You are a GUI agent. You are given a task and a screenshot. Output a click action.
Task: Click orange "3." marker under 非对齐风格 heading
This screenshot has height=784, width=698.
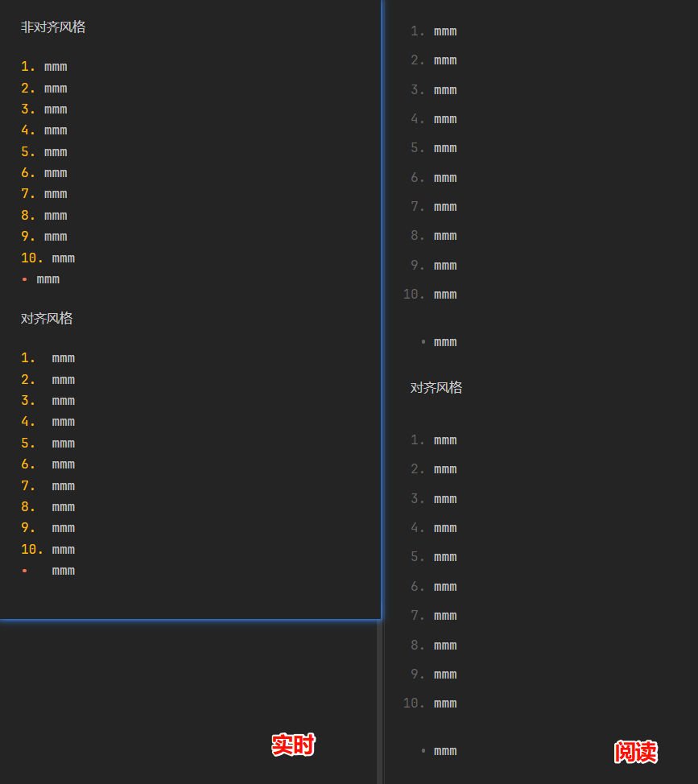click(x=28, y=109)
